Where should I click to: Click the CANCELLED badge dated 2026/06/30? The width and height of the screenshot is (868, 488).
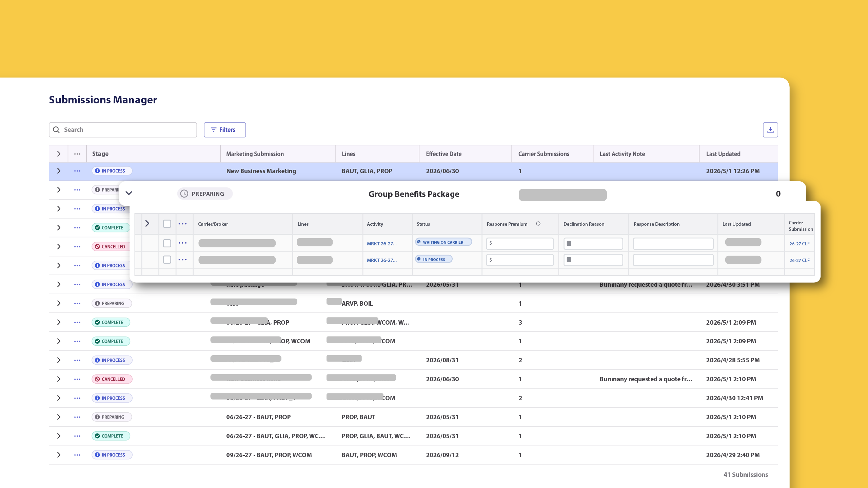tap(112, 379)
